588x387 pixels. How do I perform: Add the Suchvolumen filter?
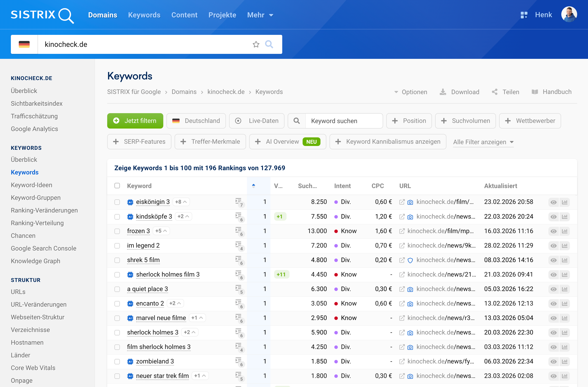coord(465,121)
